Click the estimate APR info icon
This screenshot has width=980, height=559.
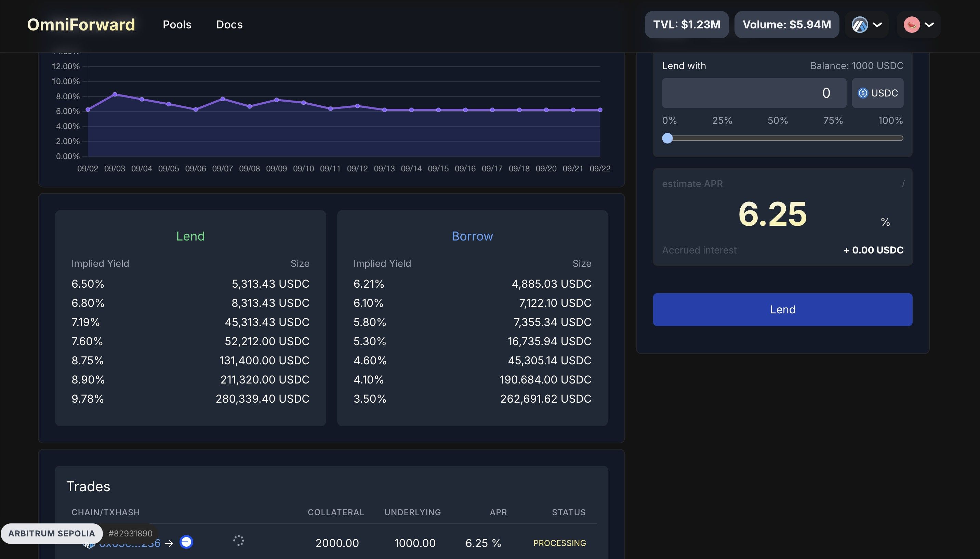(903, 184)
